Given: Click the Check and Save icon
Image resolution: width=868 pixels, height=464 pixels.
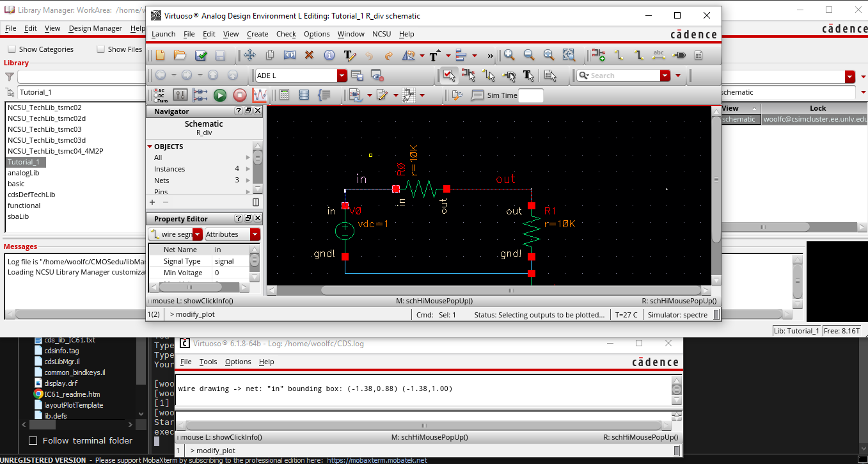Looking at the screenshot, I should coord(200,56).
